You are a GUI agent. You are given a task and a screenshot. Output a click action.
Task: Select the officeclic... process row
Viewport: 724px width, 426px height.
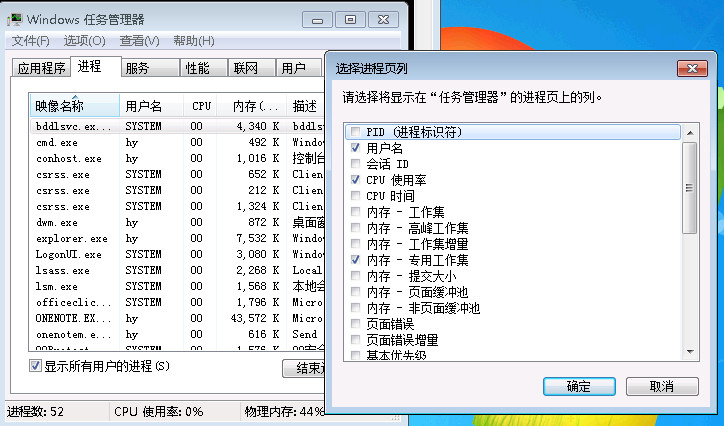pyautogui.click(x=177, y=303)
